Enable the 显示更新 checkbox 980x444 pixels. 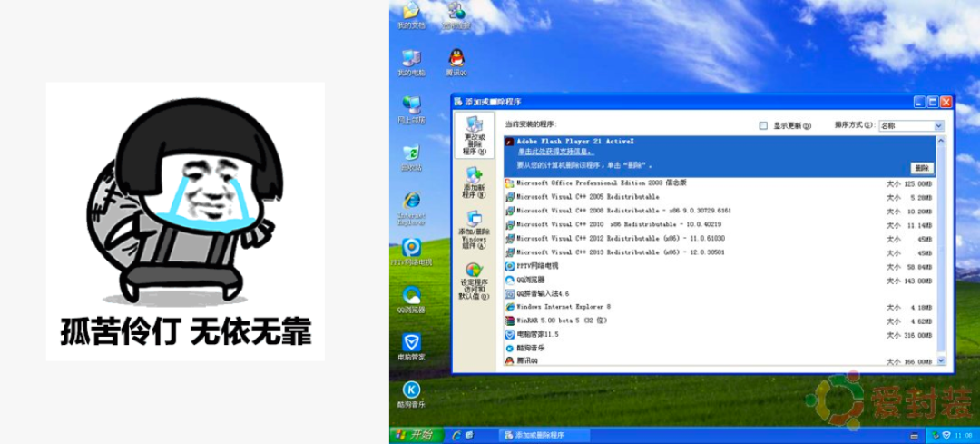(x=763, y=125)
